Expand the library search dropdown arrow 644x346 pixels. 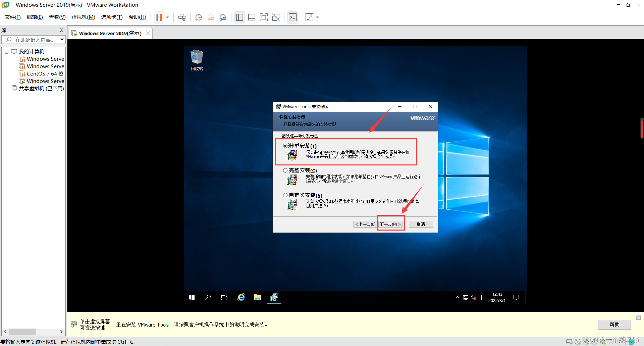[x=62, y=40]
